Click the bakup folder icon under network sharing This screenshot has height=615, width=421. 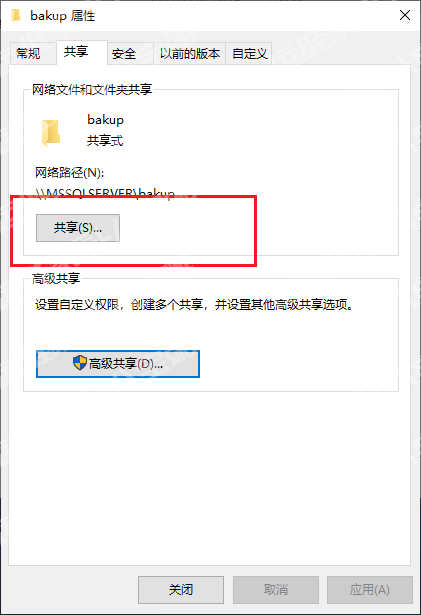point(51,133)
